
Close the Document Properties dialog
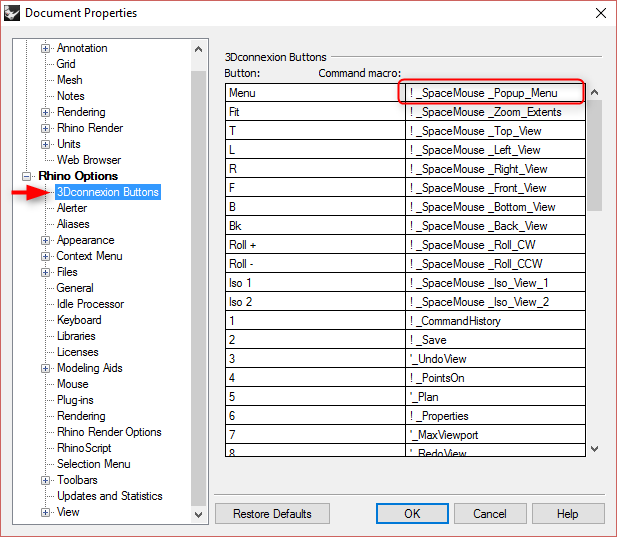tap(600, 13)
